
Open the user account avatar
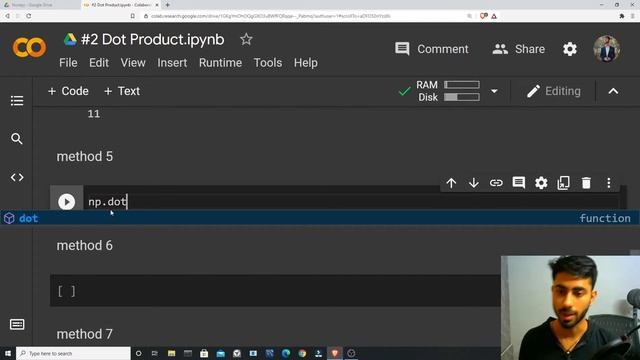point(607,49)
